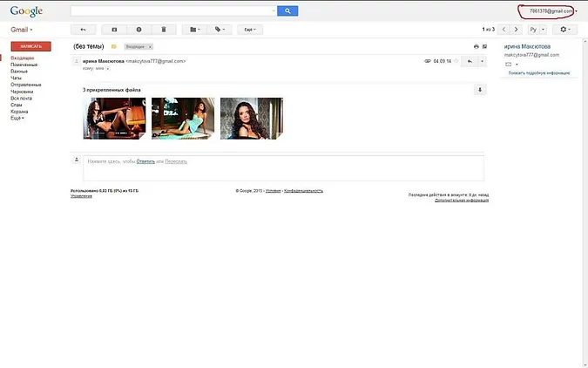The image size is (588, 368).
Task: Click the Конфиденциальность footer link
Action: (303, 191)
